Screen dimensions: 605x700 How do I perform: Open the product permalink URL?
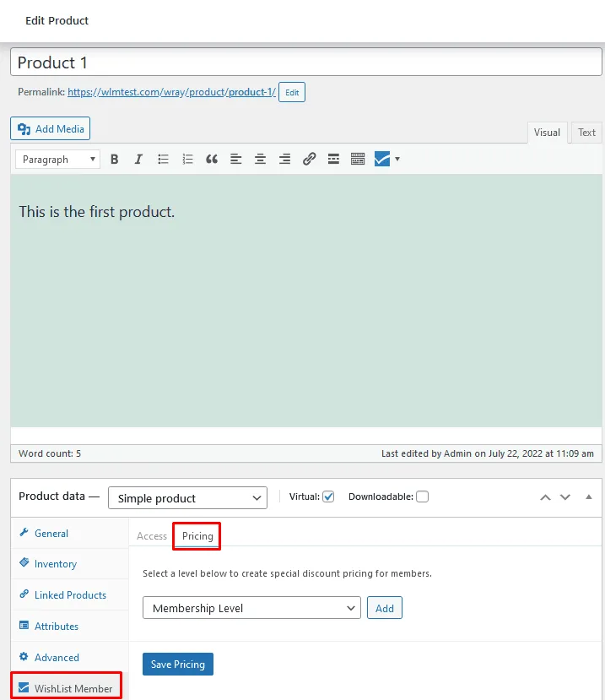[172, 92]
